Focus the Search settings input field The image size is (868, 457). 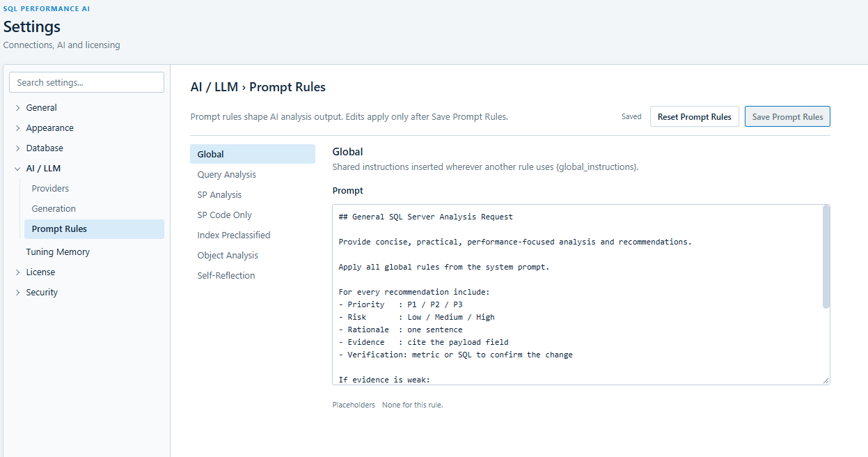point(86,82)
